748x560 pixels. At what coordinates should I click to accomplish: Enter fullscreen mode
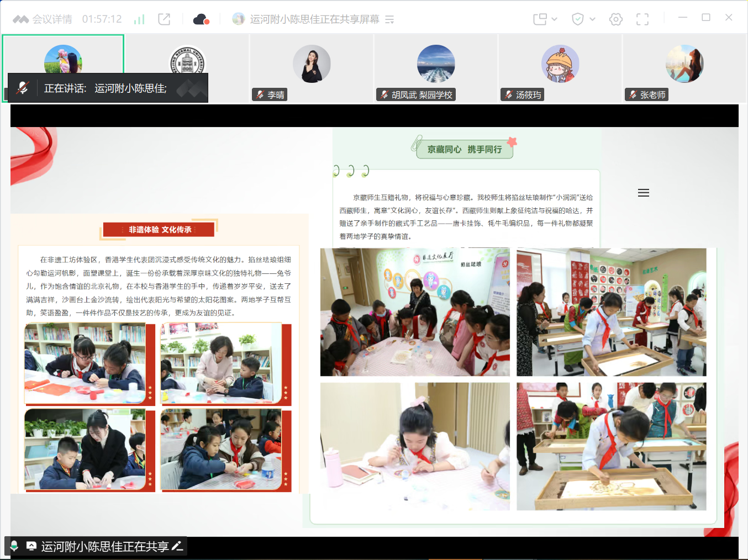642,18
